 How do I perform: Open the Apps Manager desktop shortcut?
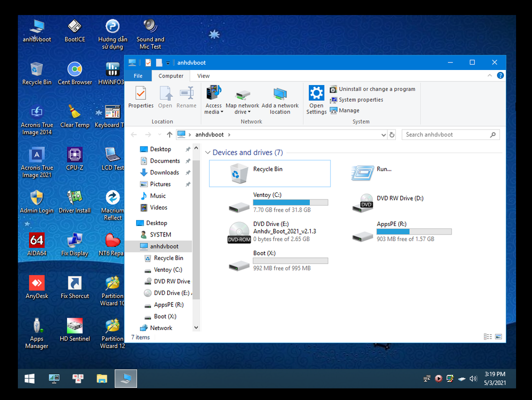pos(37,333)
